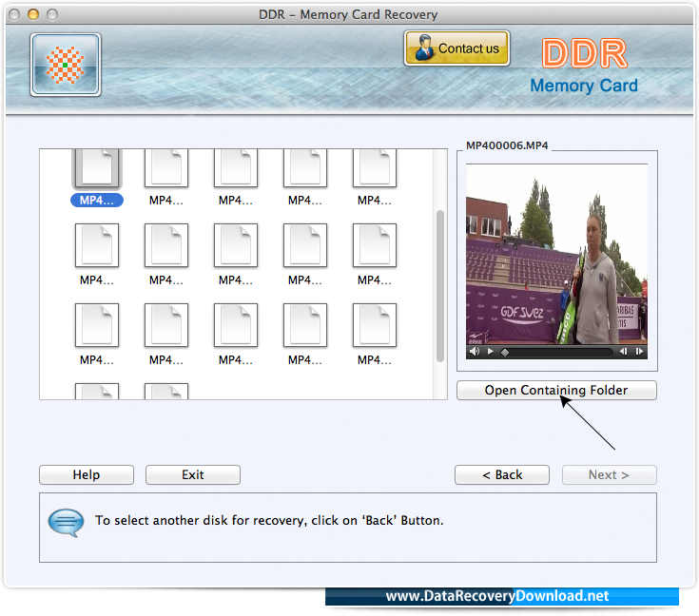Image resolution: width=699 pixels, height=616 pixels.
Task: Click the DDR orange snowflake logo icon
Action: tap(66, 65)
